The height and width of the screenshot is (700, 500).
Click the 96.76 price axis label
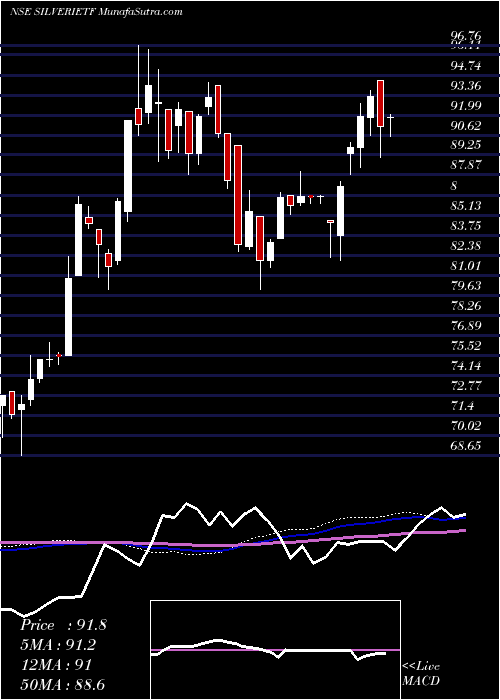(466, 35)
